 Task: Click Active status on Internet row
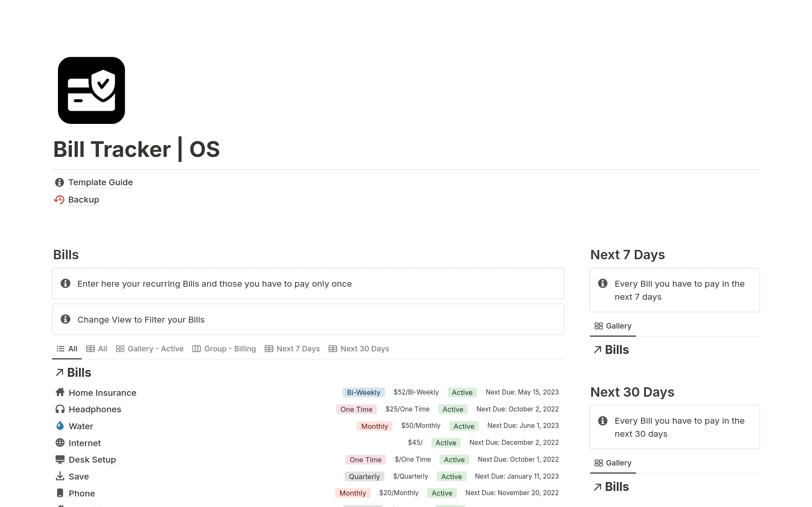pos(446,443)
